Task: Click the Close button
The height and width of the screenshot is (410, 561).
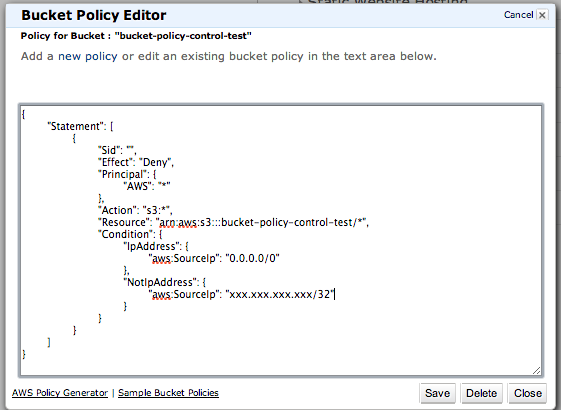Action: (528, 393)
